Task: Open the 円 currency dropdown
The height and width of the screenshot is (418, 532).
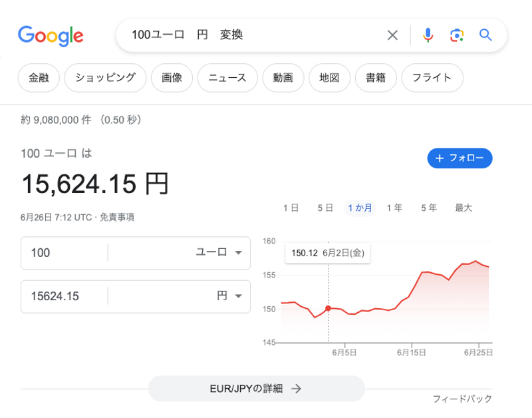Action: 229,296
